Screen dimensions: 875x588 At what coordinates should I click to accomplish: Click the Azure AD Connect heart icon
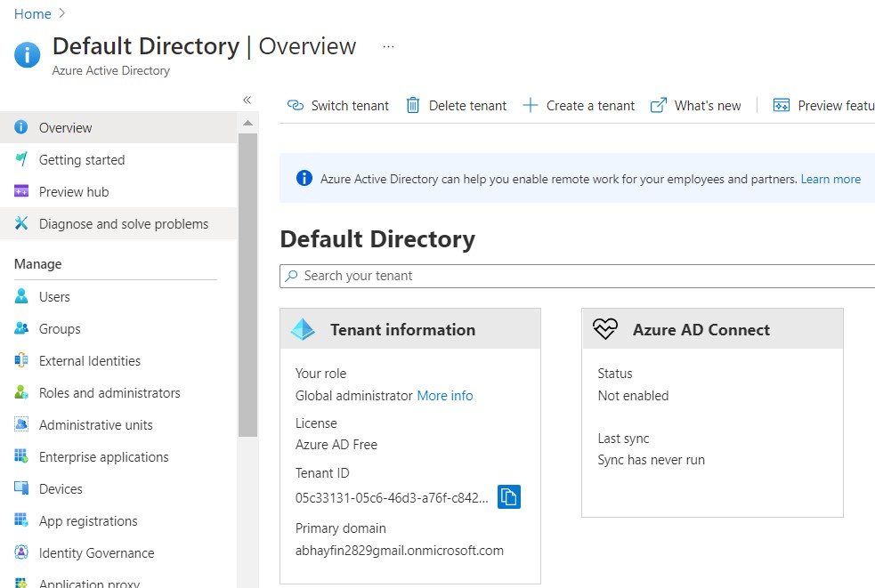tap(605, 328)
